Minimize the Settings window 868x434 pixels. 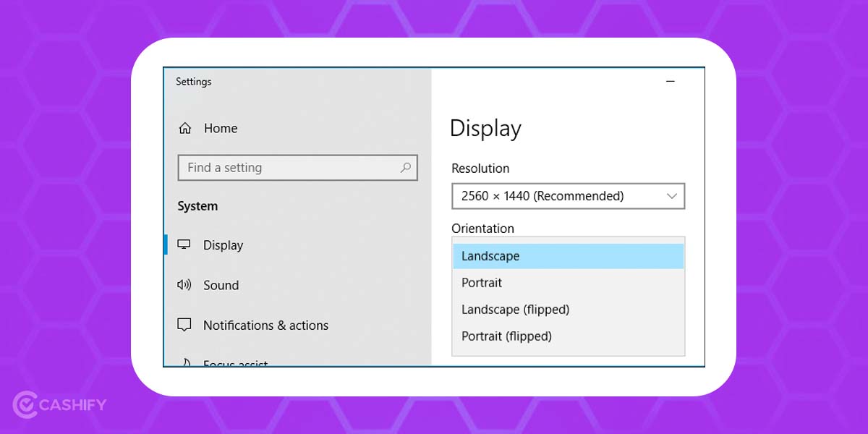coord(670,82)
